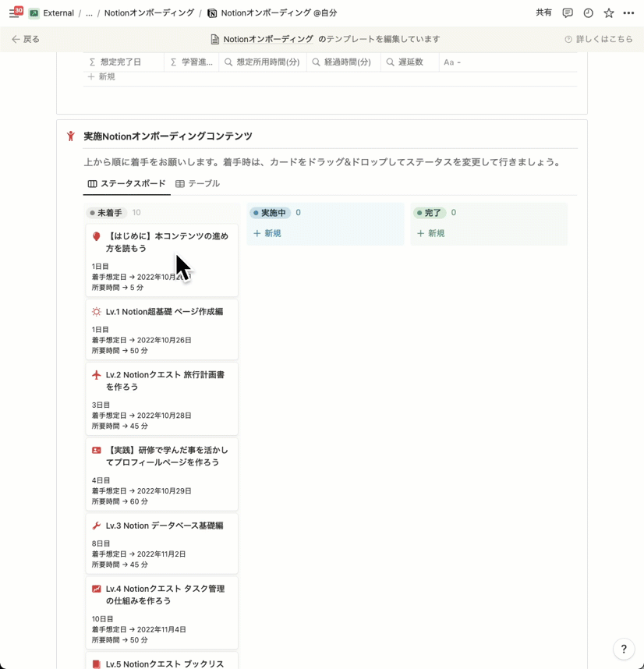Open the 実施中 status group options
The width and height of the screenshot is (644, 669).
coord(270,213)
